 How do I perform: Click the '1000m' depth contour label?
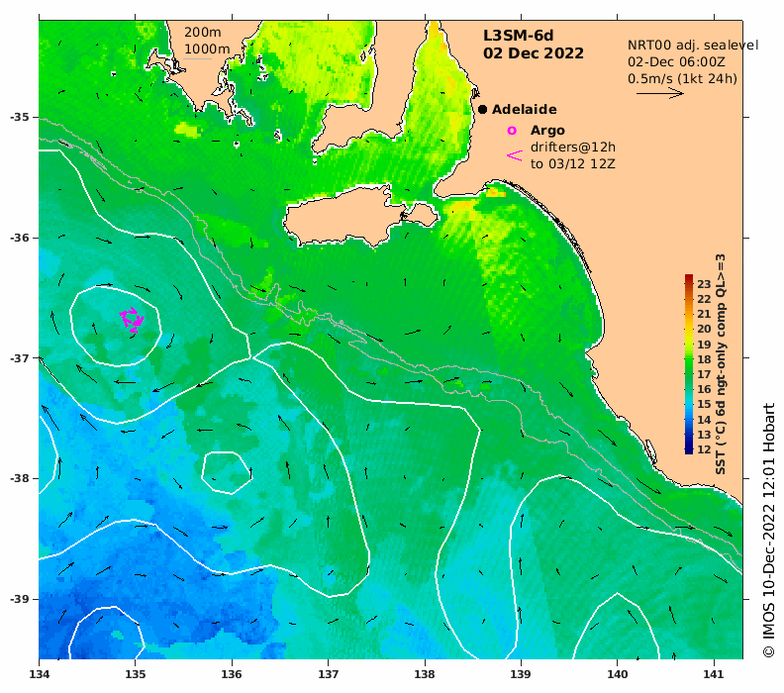[x=207, y=49]
